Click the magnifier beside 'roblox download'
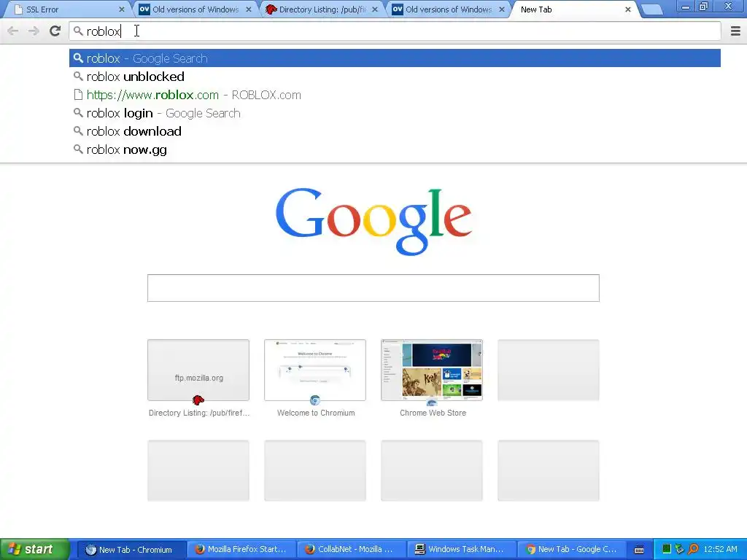Viewport: 747px width, 560px height. click(78, 131)
